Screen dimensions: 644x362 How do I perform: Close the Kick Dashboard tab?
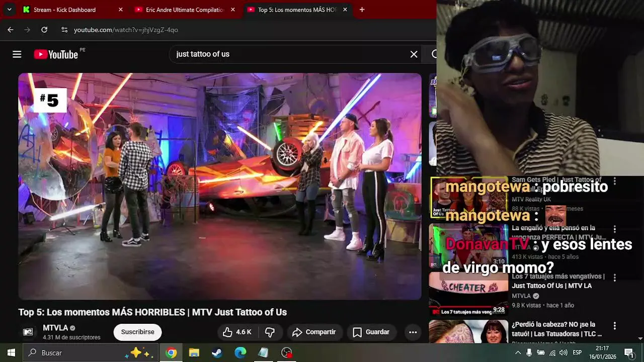pos(120,10)
